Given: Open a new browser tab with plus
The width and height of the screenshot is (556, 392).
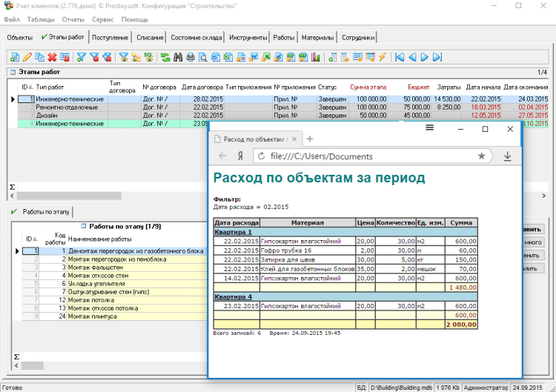Looking at the screenshot, I should (310, 139).
